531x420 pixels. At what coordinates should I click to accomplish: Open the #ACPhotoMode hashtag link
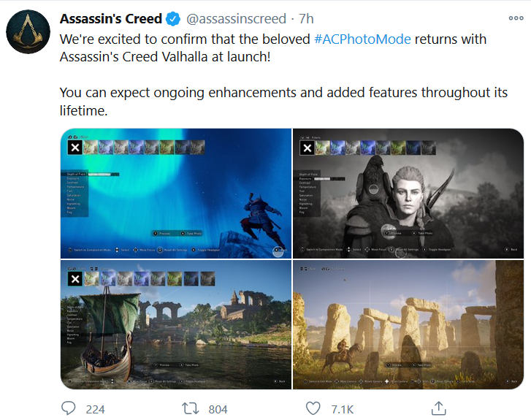tap(362, 39)
